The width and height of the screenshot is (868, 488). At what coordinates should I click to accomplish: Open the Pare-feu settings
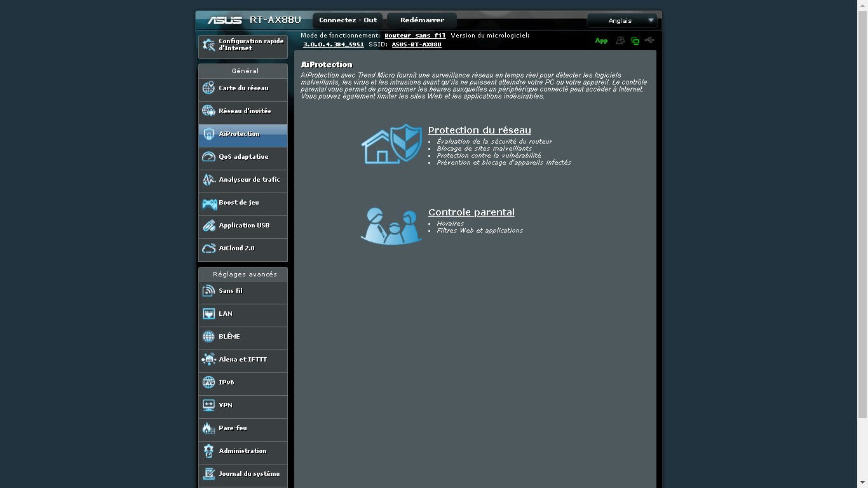coord(243,428)
